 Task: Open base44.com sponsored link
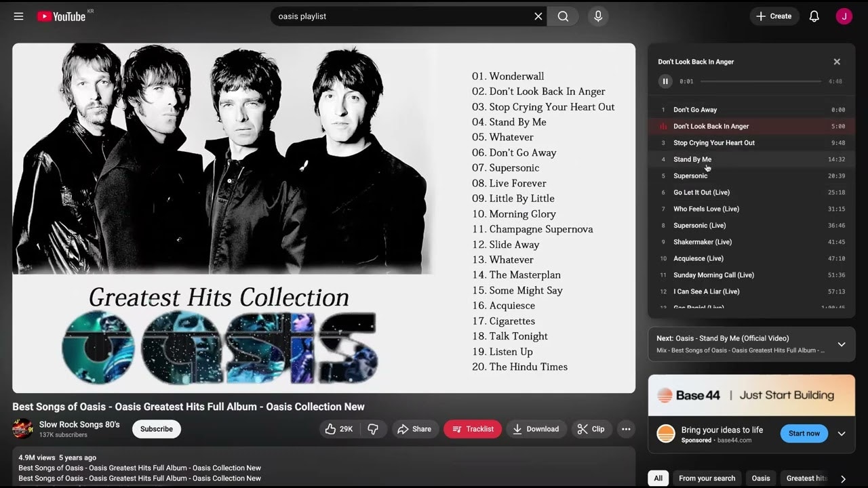click(734, 441)
